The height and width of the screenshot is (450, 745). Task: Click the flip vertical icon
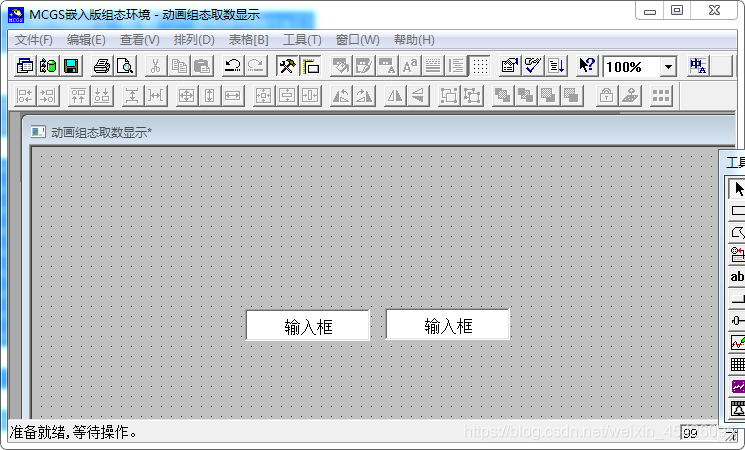pyautogui.click(x=418, y=96)
